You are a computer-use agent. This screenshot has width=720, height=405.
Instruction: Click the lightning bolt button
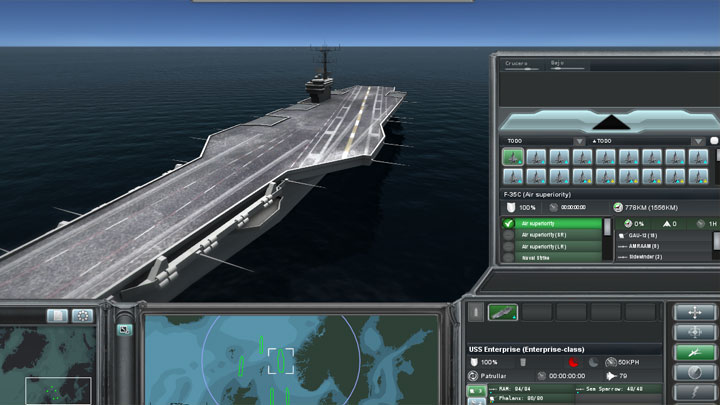click(695, 392)
